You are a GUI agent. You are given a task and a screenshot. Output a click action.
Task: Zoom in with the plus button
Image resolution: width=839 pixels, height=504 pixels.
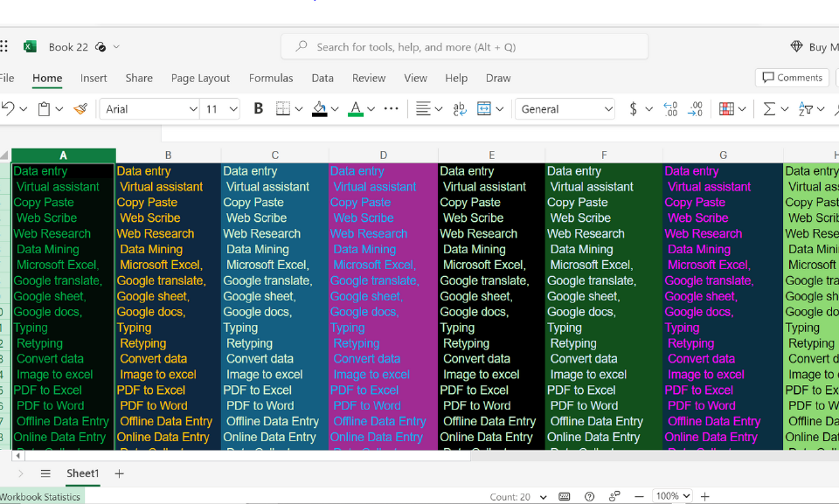tap(704, 496)
